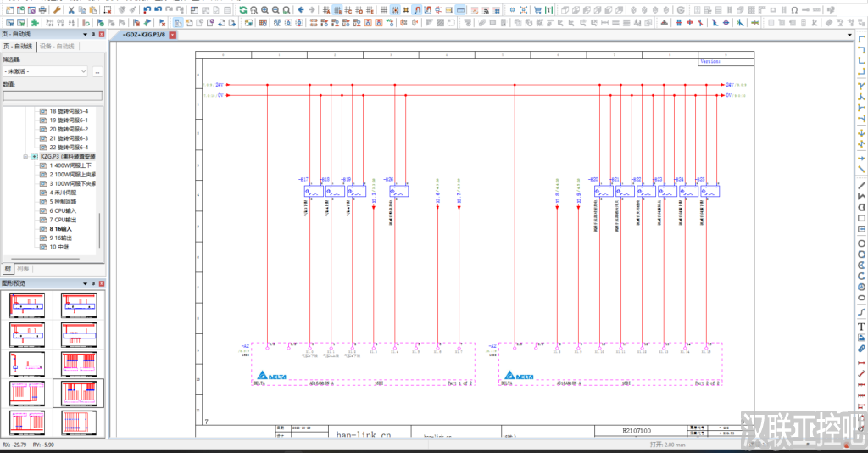
Task: Click the T-node connection symbol in right toolbar
Action: pos(861,86)
